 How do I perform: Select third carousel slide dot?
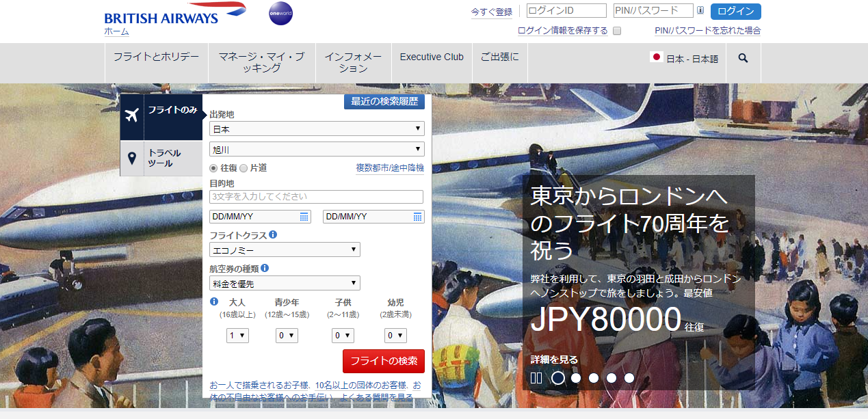[x=594, y=378]
